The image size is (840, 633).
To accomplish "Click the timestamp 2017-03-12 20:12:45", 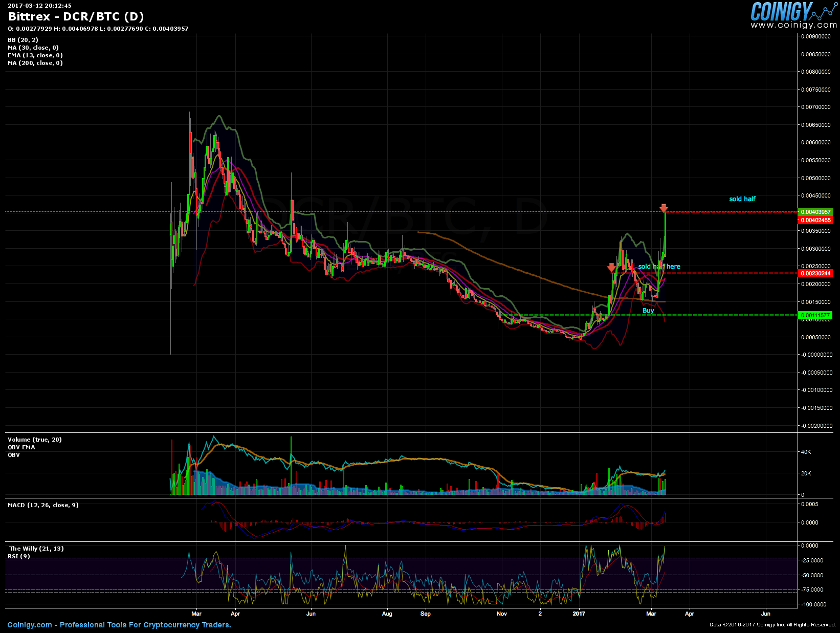I will click(x=39, y=6).
